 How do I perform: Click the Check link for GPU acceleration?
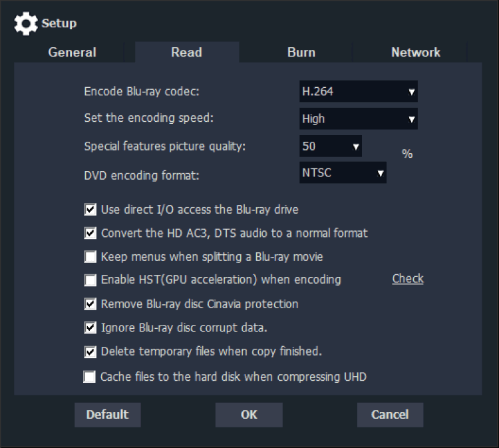tap(408, 279)
